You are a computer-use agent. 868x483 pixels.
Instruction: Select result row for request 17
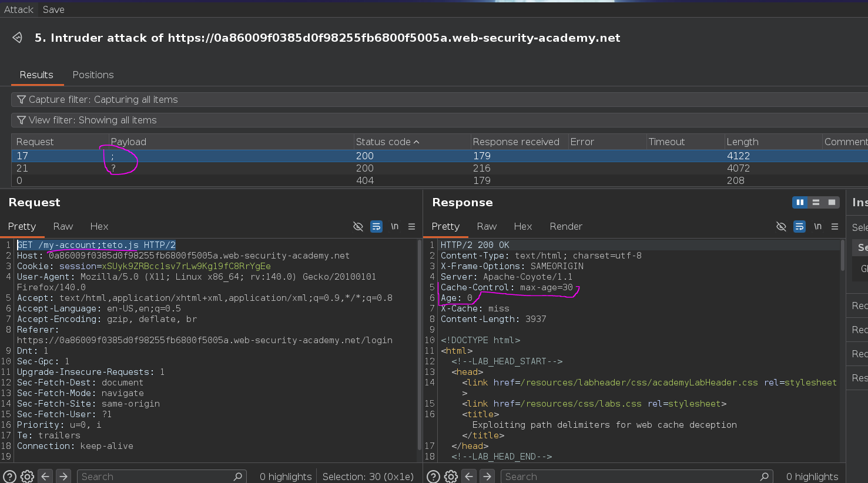[x=440, y=156]
